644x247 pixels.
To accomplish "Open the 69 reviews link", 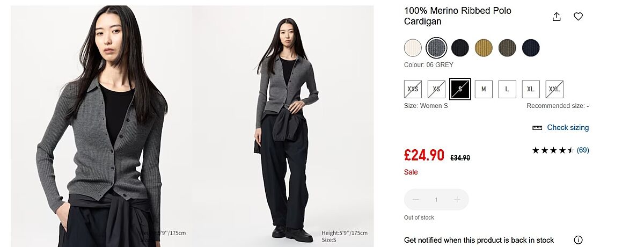I will (583, 150).
